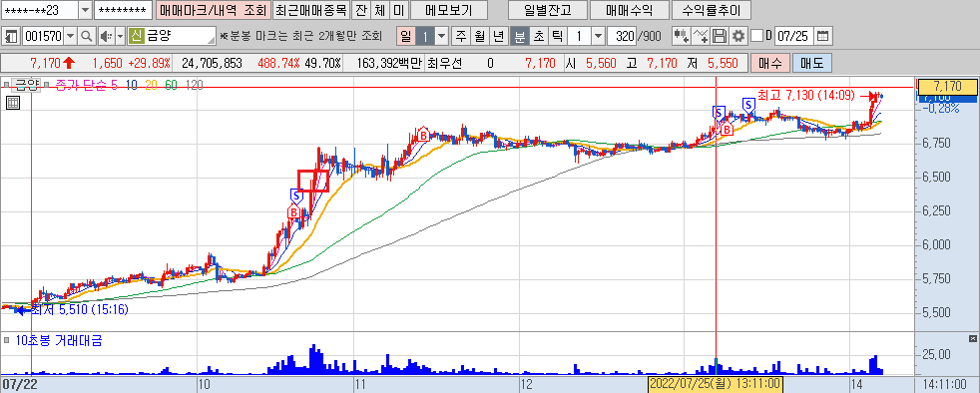Select the 월 monthly chart period

[479, 36]
